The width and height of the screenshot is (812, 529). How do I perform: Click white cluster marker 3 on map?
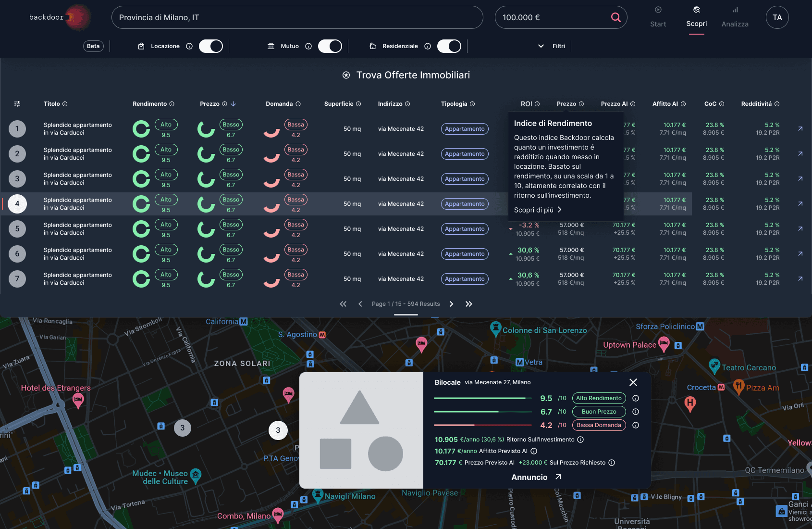(278, 430)
